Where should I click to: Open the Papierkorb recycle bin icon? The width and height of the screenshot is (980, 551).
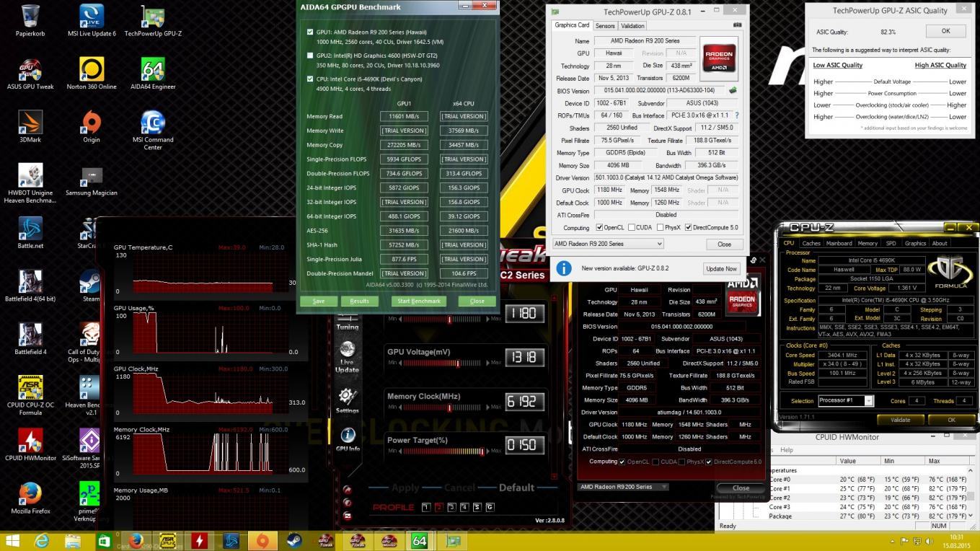point(30,20)
